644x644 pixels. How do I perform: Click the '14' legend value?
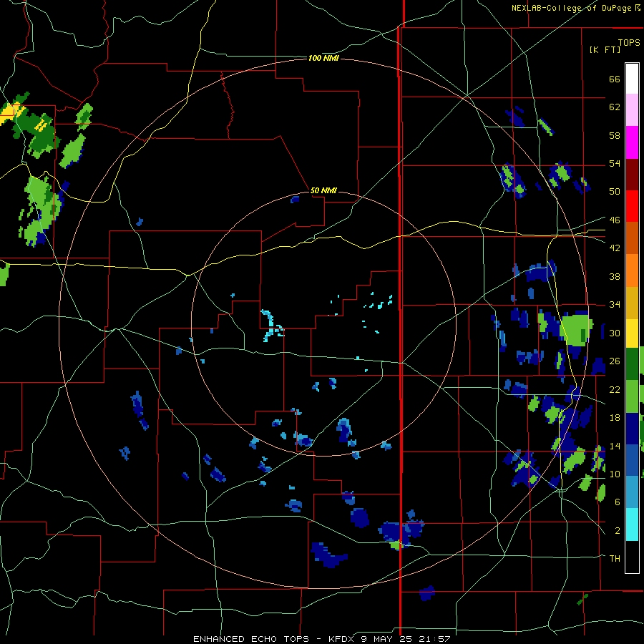(x=615, y=446)
